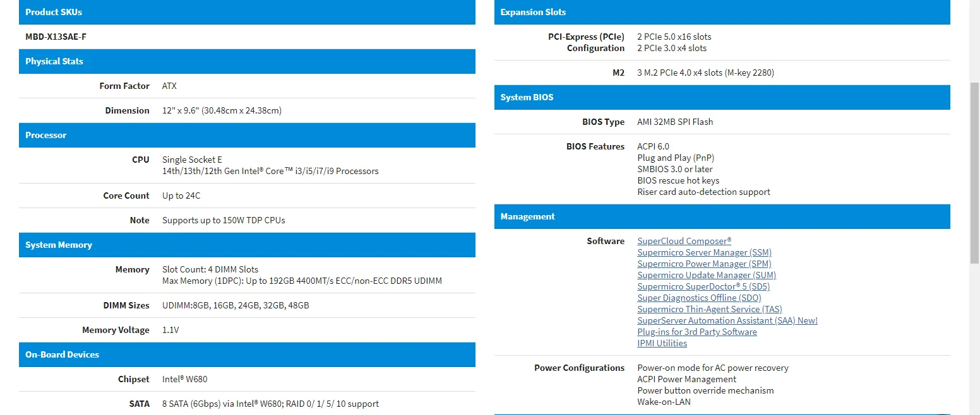Click Power-on mode for AC power recovery

(x=713, y=368)
